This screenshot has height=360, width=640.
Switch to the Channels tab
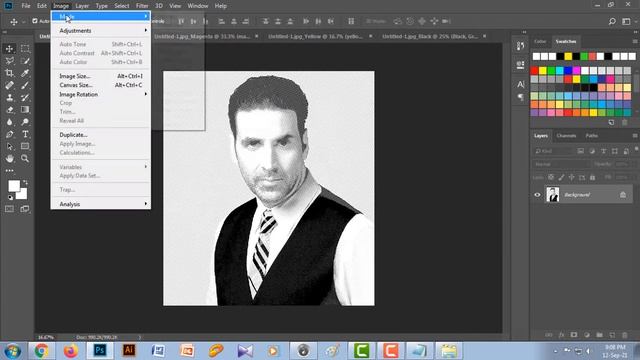pyautogui.click(x=566, y=136)
